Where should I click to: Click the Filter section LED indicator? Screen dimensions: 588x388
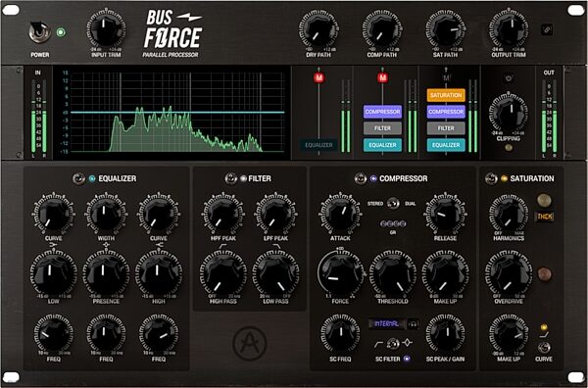click(244, 179)
